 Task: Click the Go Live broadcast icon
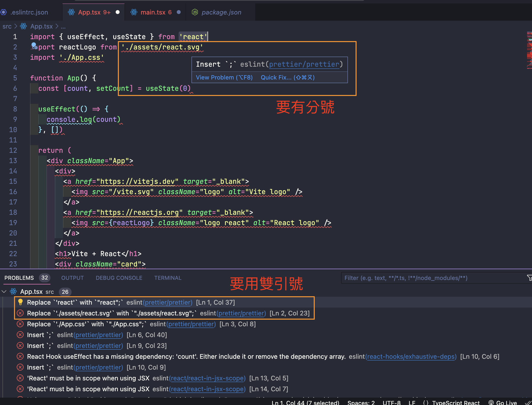coord(491,403)
